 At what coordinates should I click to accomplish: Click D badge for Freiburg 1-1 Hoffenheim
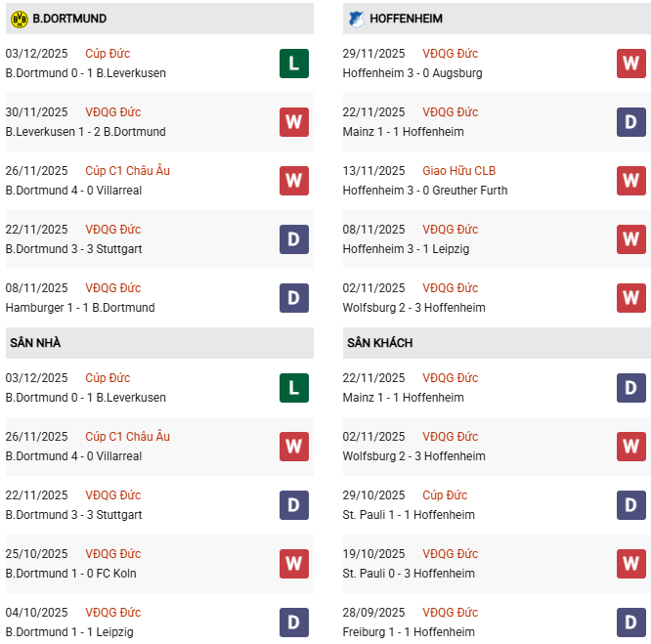pos(631,623)
